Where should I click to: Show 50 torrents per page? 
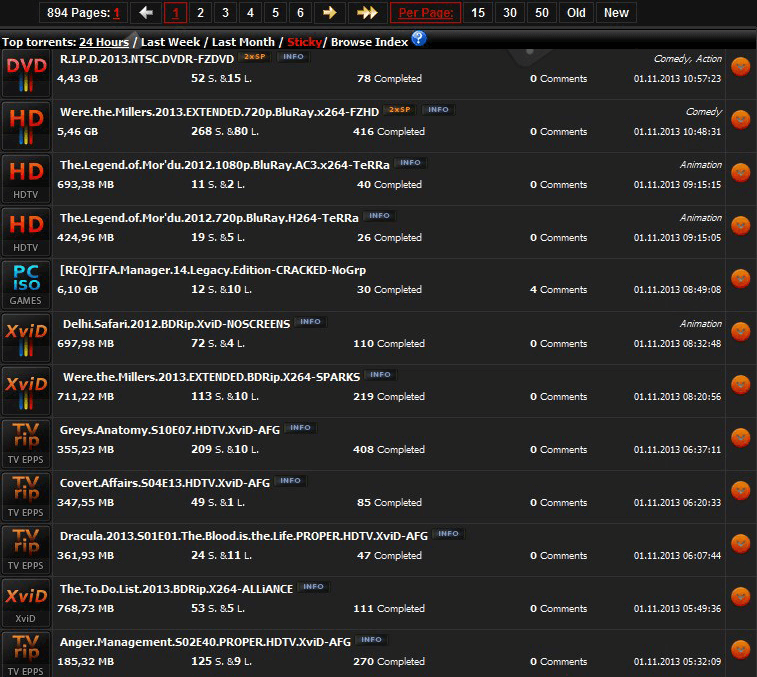coord(542,13)
